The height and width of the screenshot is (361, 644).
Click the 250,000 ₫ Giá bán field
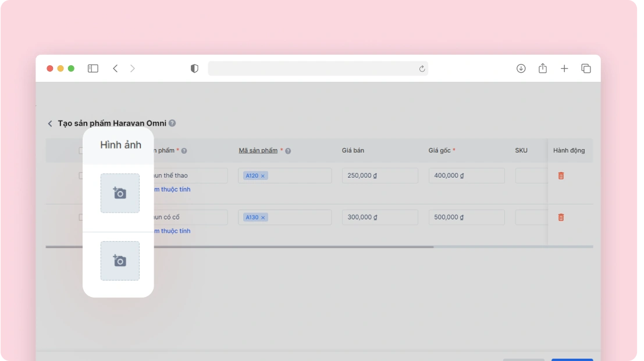[x=379, y=176]
